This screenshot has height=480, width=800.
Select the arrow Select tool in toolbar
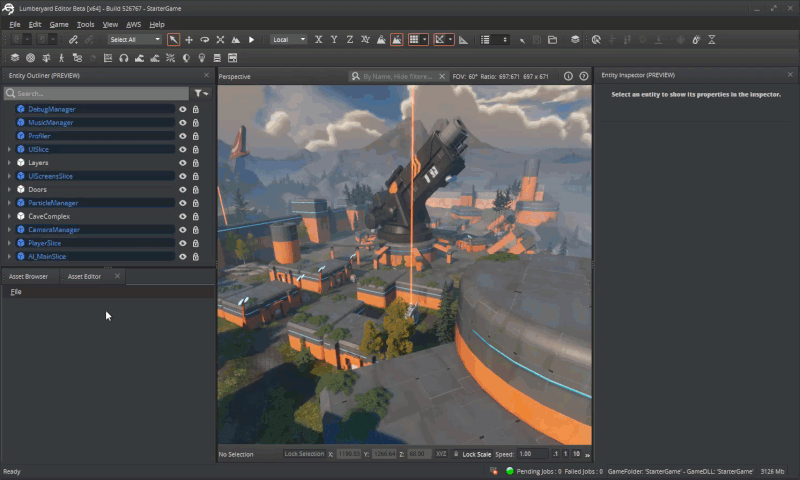pos(173,40)
